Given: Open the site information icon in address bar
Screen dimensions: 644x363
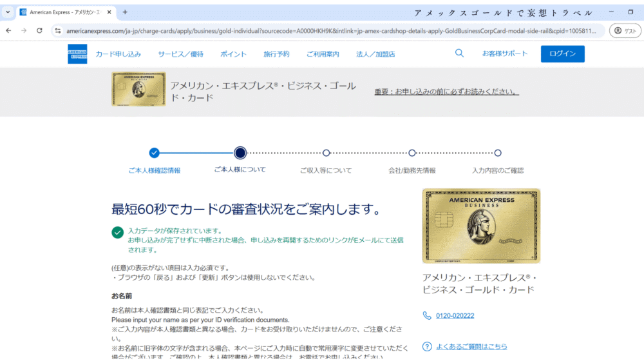Looking at the screenshot, I should [x=58, y=31].
